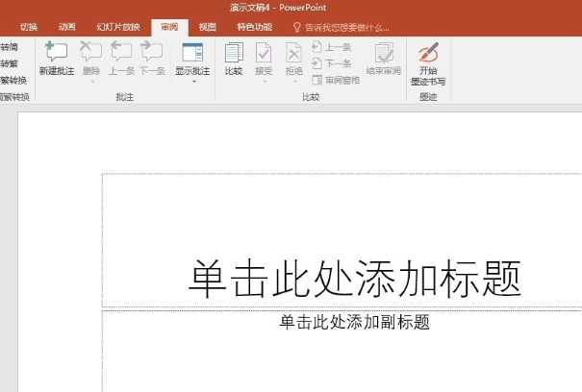582x392 pixels.
Task: Click the 转简 (to Simplified) button
Action: point(9,47)
